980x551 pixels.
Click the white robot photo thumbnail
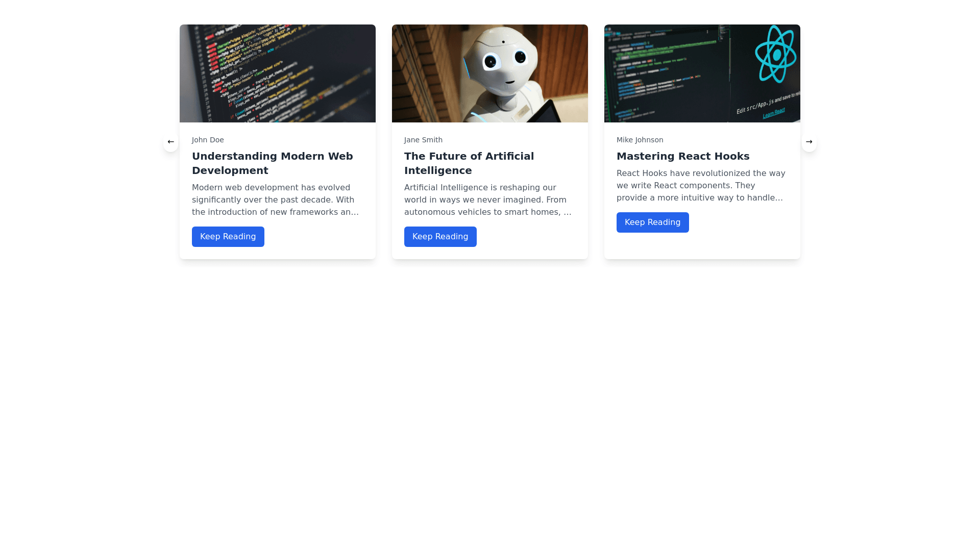click(489, 73)
